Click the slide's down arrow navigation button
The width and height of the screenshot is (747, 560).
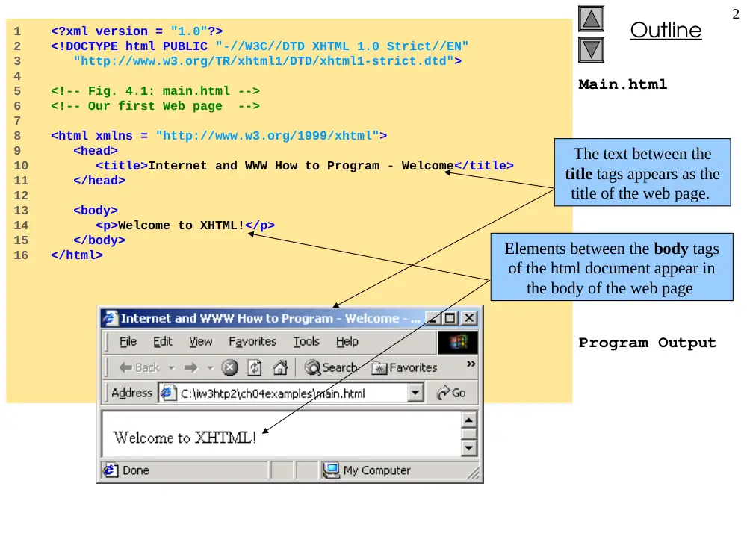coord(591,49)
